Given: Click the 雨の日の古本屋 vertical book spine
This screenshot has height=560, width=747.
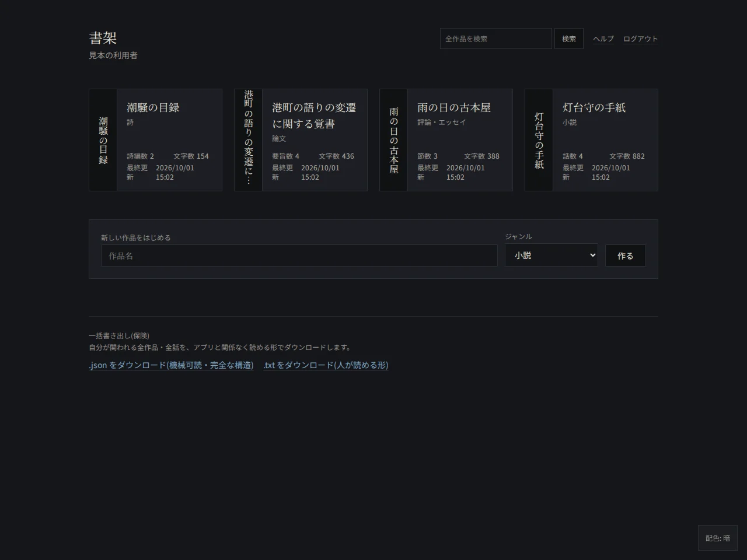Looking at the screenshot, I should coord(394,140).
